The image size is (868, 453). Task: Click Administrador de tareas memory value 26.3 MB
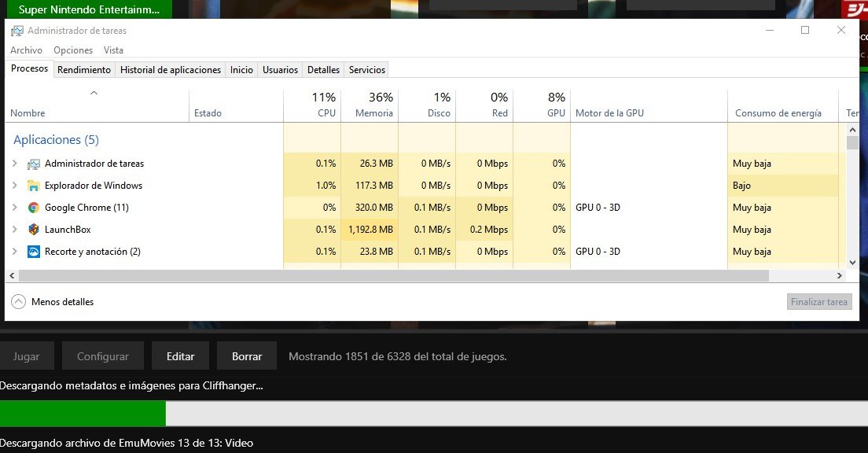pos(377,164)
